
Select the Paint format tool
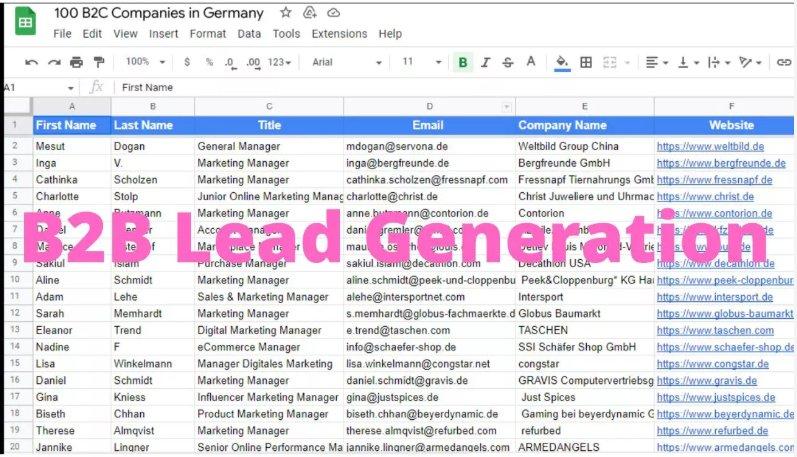coord(99,63)
